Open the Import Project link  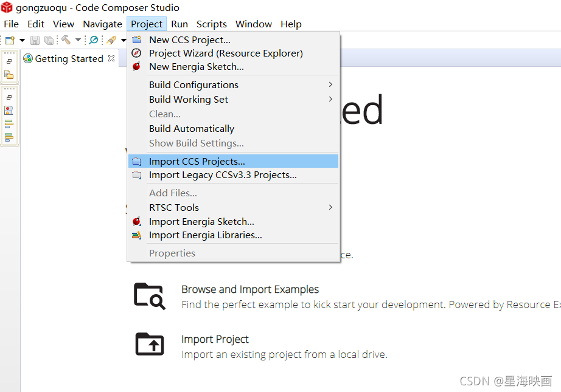point(215,339)
